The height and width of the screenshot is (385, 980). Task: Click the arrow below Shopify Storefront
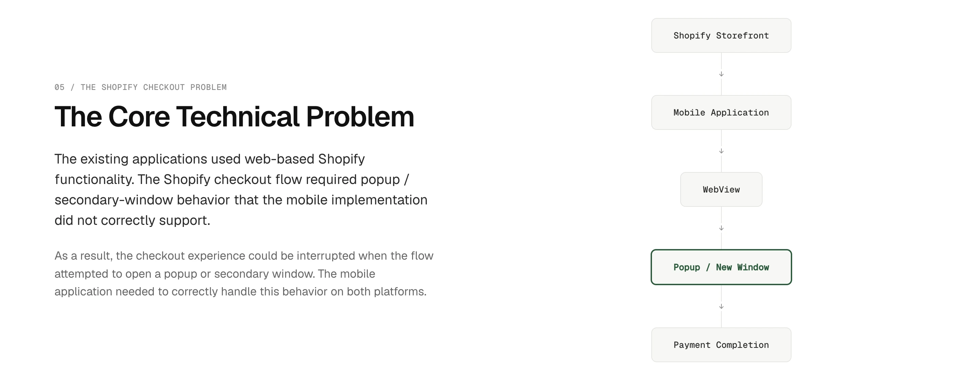coord(721,74)
